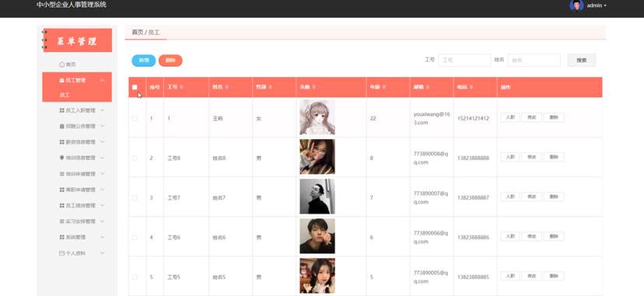Screen dimensions: 644x296
Task: Click the red 删除 batch button
Action: tap(170, 61)
